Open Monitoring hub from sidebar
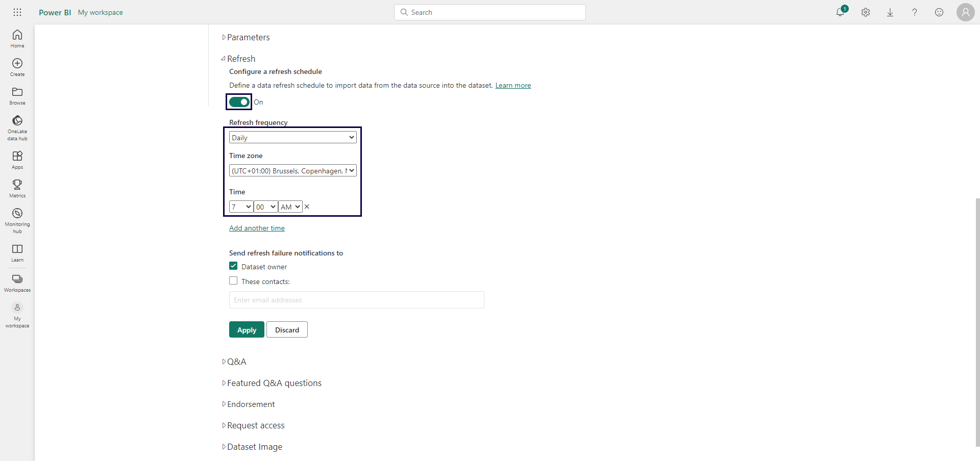Image resolution: width=980 pixels, height=461 pixels. [x=17, y=220]
